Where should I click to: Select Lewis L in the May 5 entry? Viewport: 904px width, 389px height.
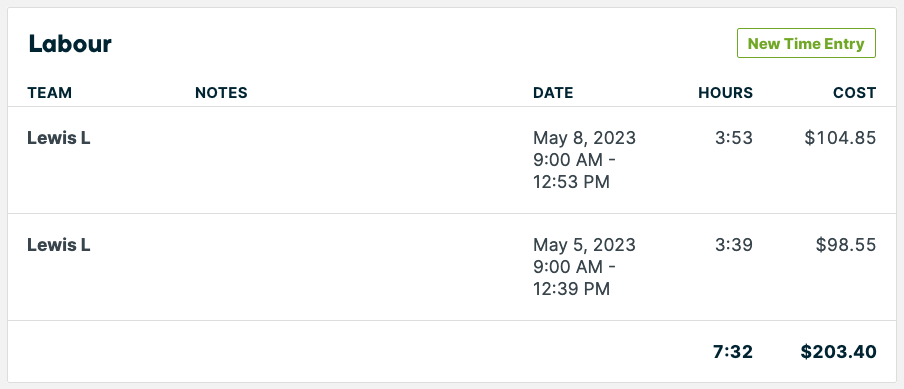(x=59, y=245)
